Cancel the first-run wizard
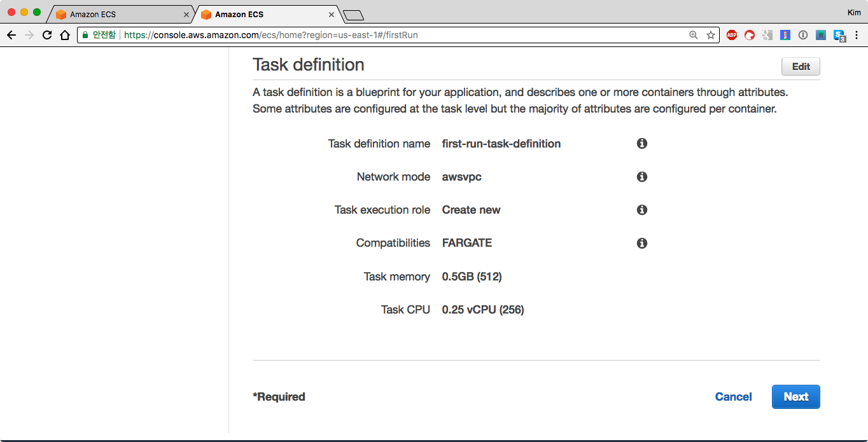868x442 pixels. point(733,397)
